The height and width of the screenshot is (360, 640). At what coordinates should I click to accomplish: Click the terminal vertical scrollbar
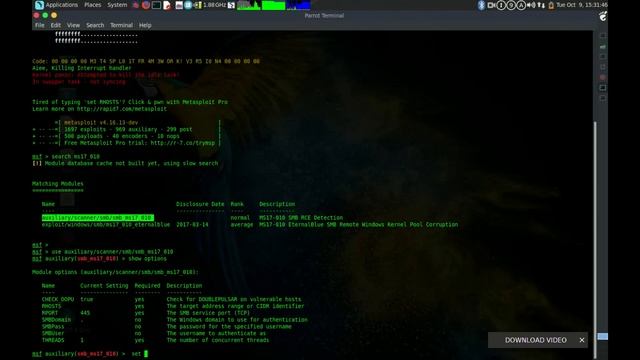pos(595,240)
